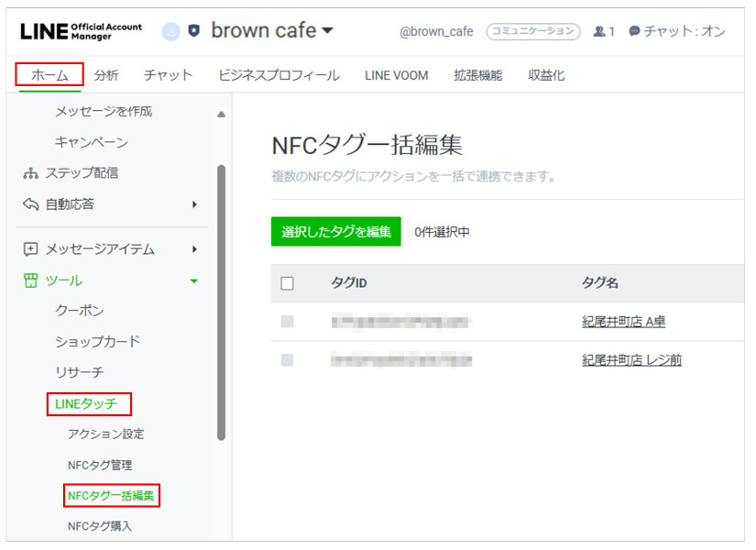The height and width of the screenshot is (550, 756).
Task: Click the friends count person icon
Action: pos(599,31)
